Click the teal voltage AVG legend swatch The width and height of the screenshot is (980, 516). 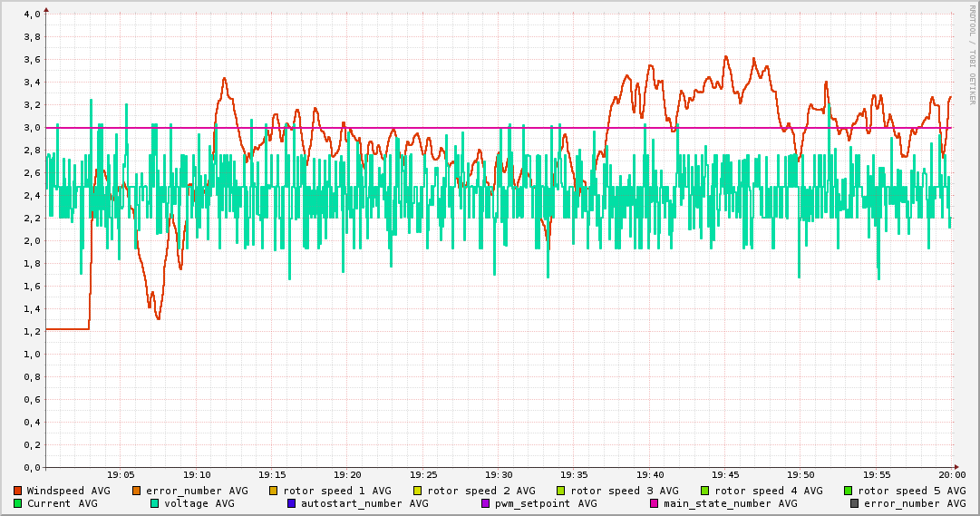[155, 503]
